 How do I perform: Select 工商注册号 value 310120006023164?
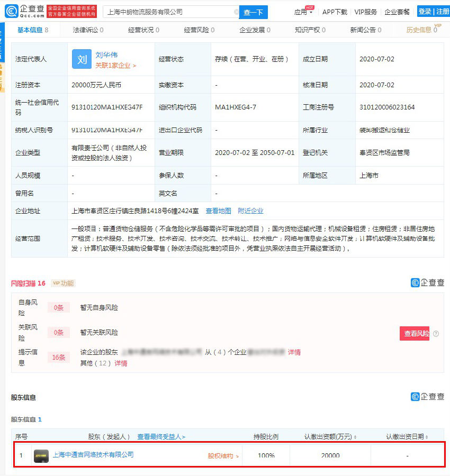(x=387, y=107)
